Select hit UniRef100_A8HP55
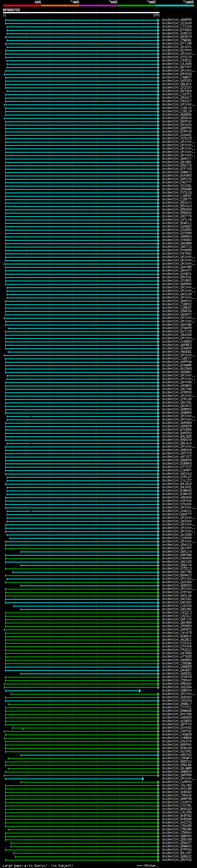This screenshot has height=868, width=197. coord(177,20)
